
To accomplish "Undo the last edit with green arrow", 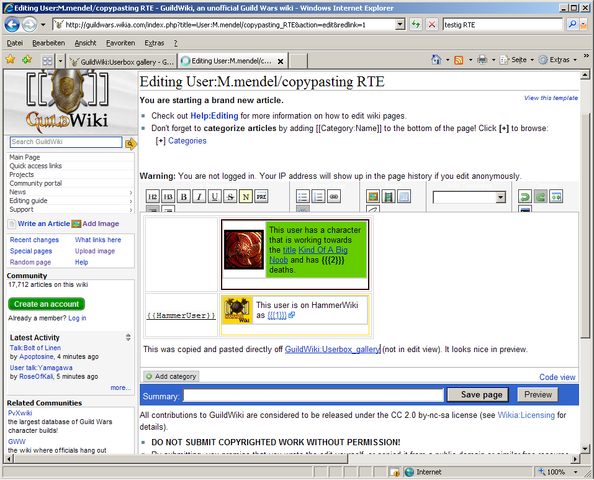I will (525, 197).
